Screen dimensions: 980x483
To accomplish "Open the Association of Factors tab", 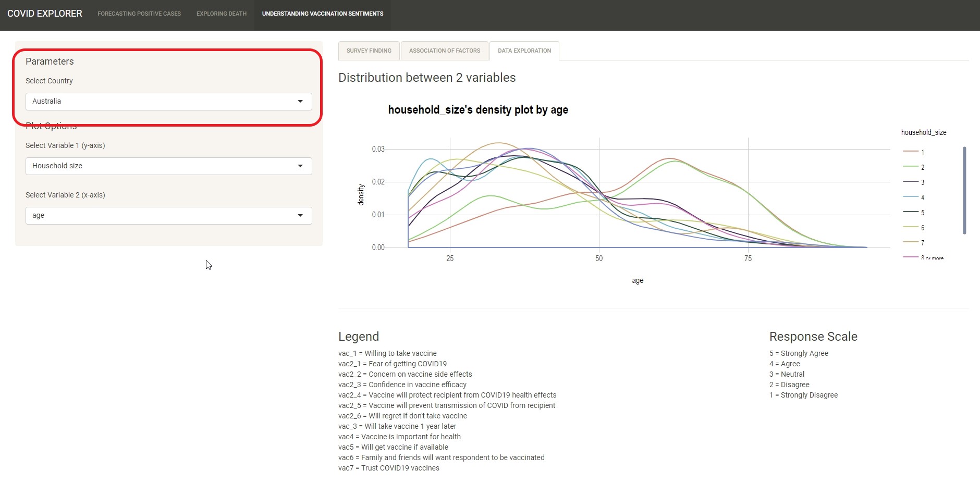I will tap(444, 51).
